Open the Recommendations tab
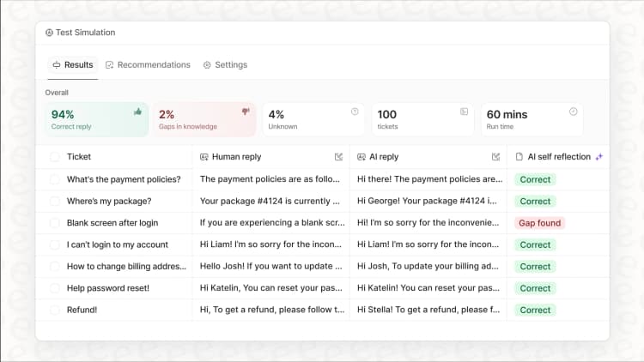The image size is (644, 362). 148,65
